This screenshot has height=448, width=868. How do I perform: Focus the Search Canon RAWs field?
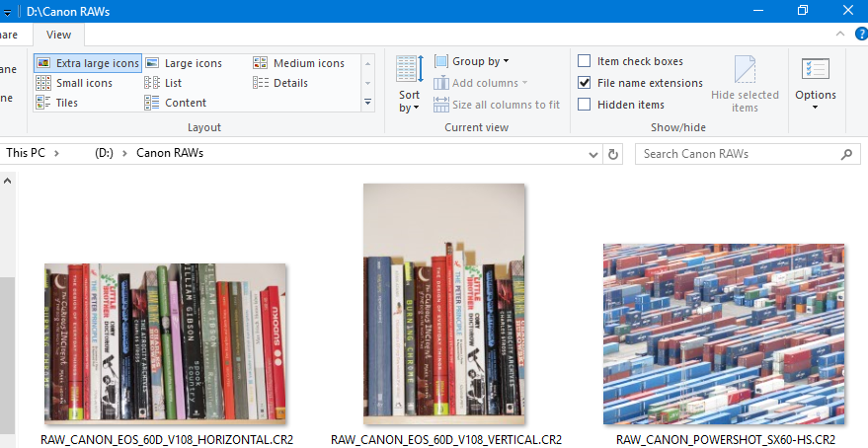748,154
